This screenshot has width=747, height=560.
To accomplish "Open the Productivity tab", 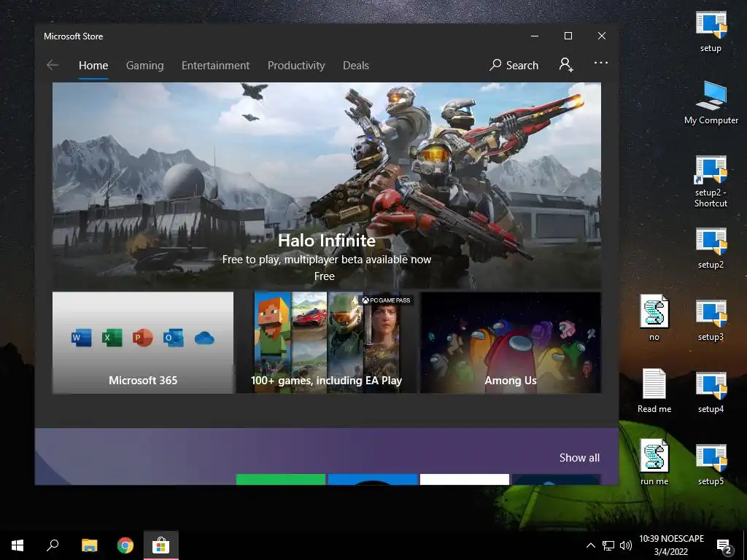I will (296, 65).
